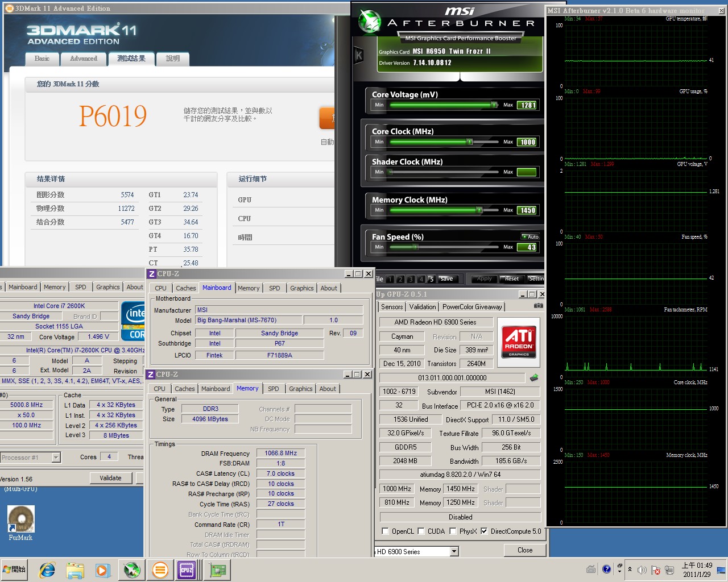Click the DRAM Frequency 1066.8 MHz value
728x582 pixels.
coord(281,453)
